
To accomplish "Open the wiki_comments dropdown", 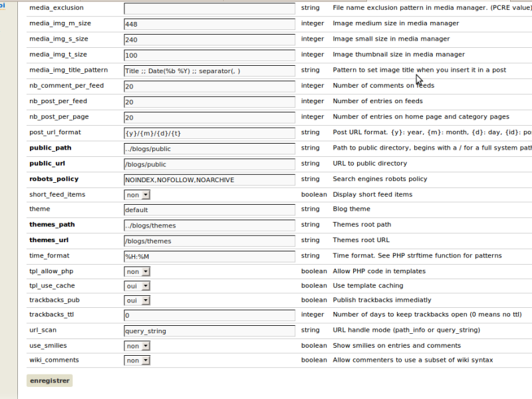I will tap(137, 360).
